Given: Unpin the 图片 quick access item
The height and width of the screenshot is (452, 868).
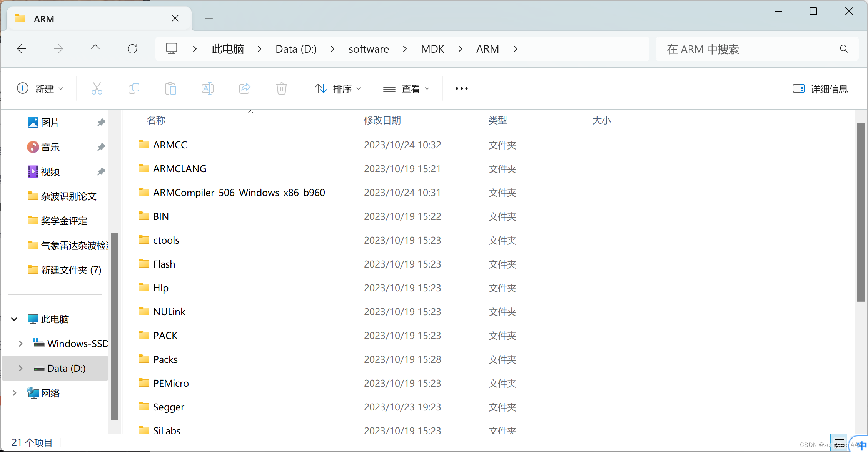Looking at the screenshot, I should click(101, 123).
